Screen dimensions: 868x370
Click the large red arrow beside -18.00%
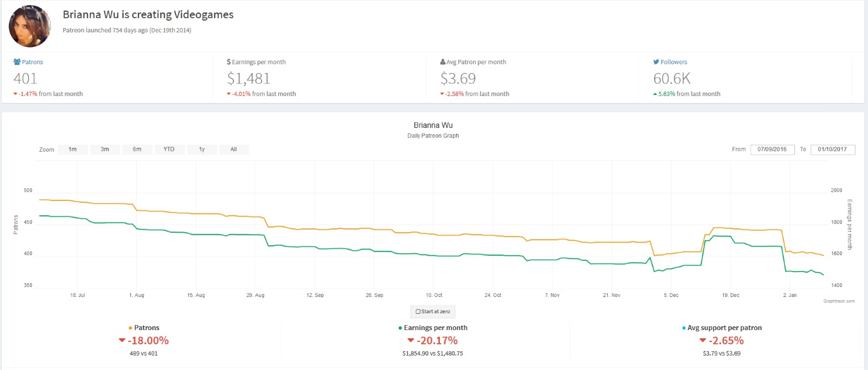click(x=122, y=341)
